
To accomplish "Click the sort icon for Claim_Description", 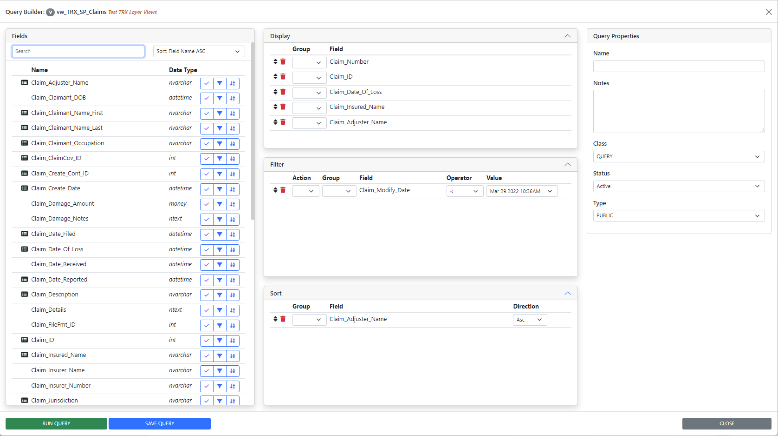I will 233,295.
